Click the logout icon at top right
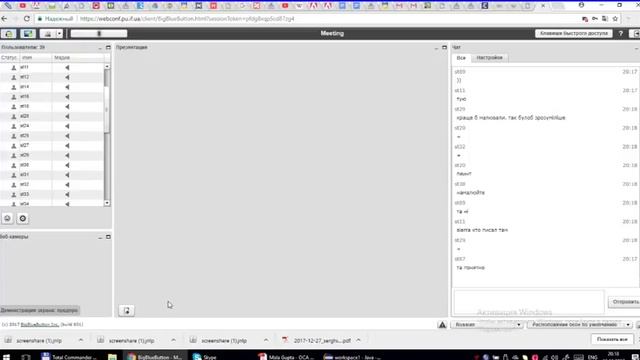Screen dimensions: 640x360 click(x=635, y=33)
